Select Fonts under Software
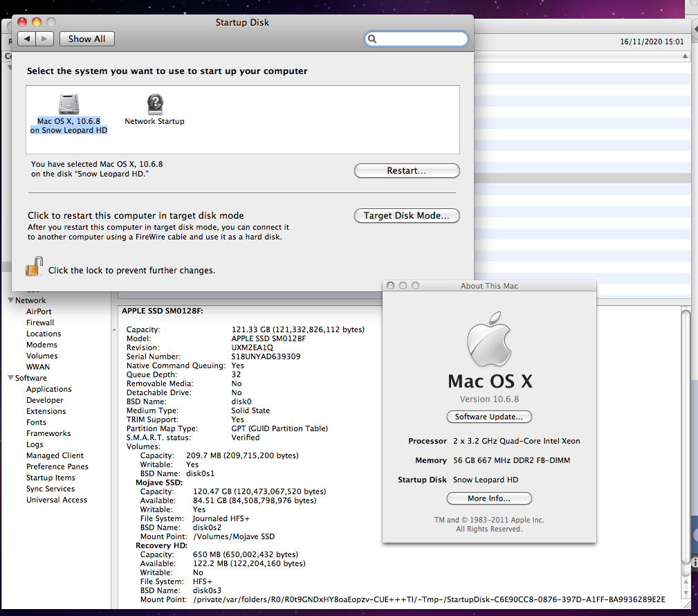 click(36, 422)
